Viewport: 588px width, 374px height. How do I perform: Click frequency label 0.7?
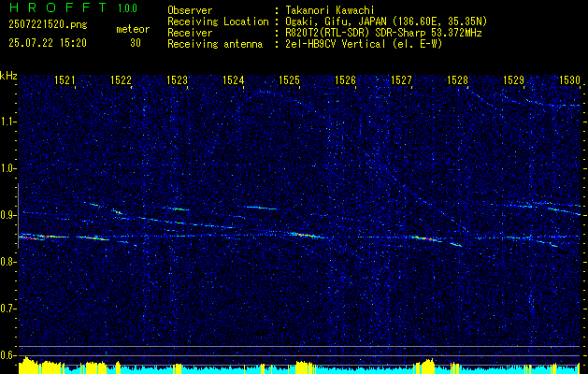[7, 309]
